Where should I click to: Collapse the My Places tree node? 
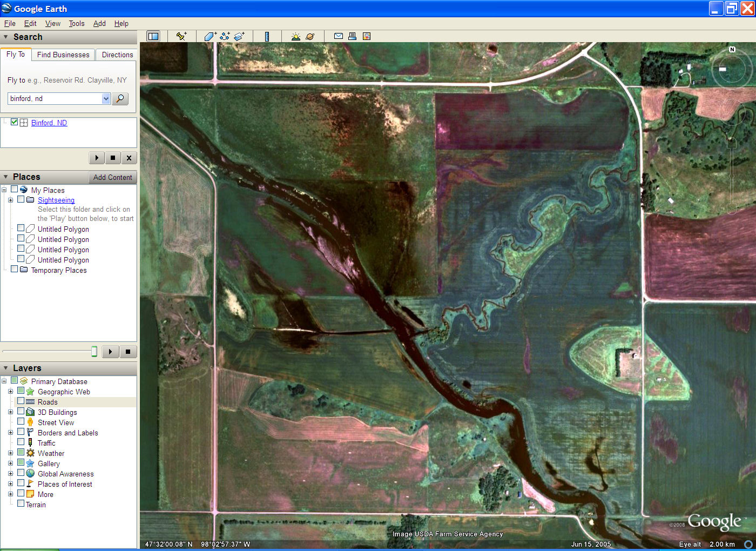(x=4, y=190)
